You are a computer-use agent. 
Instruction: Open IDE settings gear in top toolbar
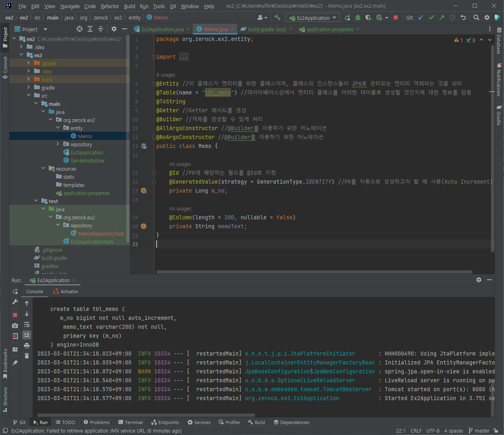tap(487, 17)
